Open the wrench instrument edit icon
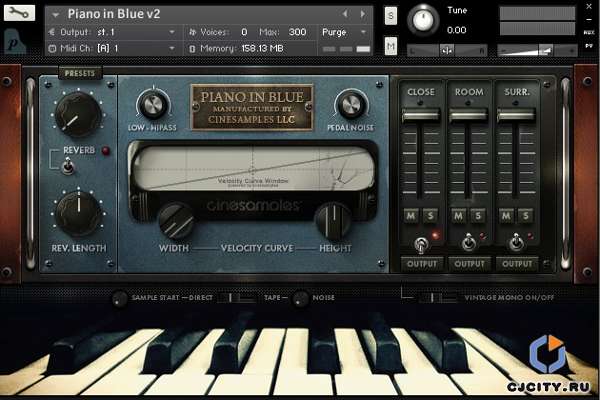Image resolution: width=600 pixels, height=400 pixels. pos(19,13)
